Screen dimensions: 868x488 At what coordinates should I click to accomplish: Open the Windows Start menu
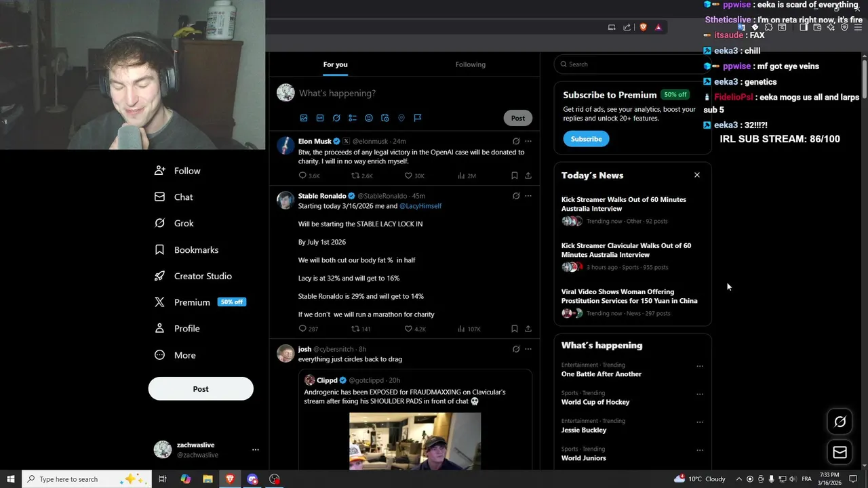coord(11,479)
